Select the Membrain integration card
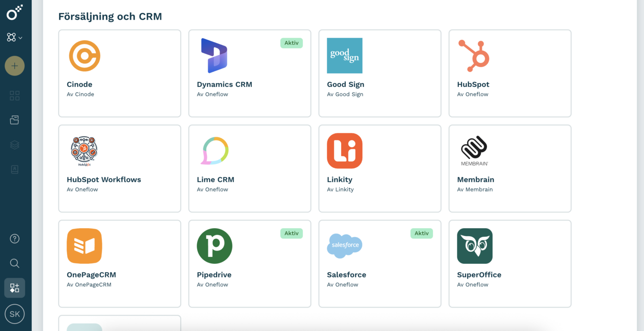The width and height of the screenshot is (644, 331). (509, 169)
